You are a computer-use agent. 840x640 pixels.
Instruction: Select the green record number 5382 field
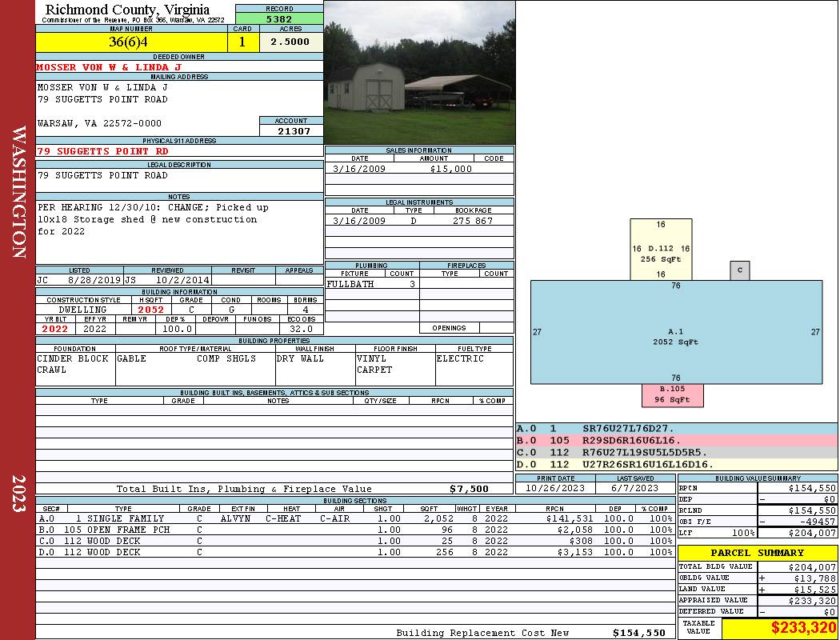click(279, 18)
